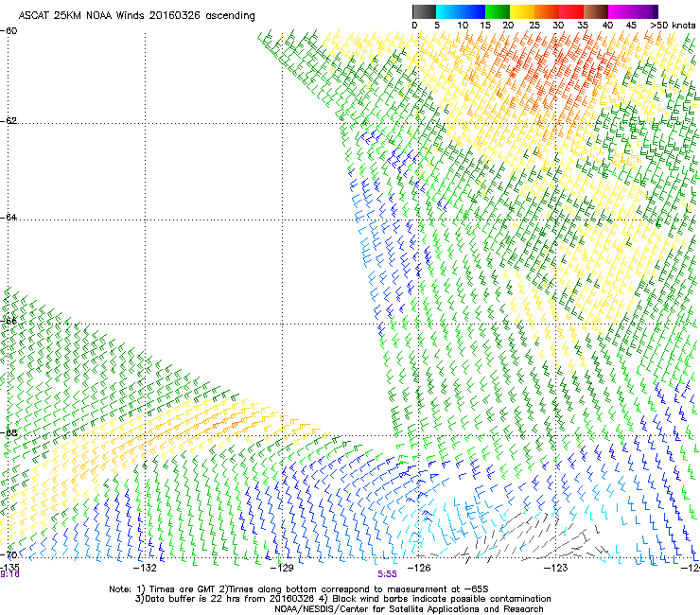This screenshot has width=700, height=615.
Task: Click the NOAA/NESDIS credit line
Action: click(x=409, y=609)
